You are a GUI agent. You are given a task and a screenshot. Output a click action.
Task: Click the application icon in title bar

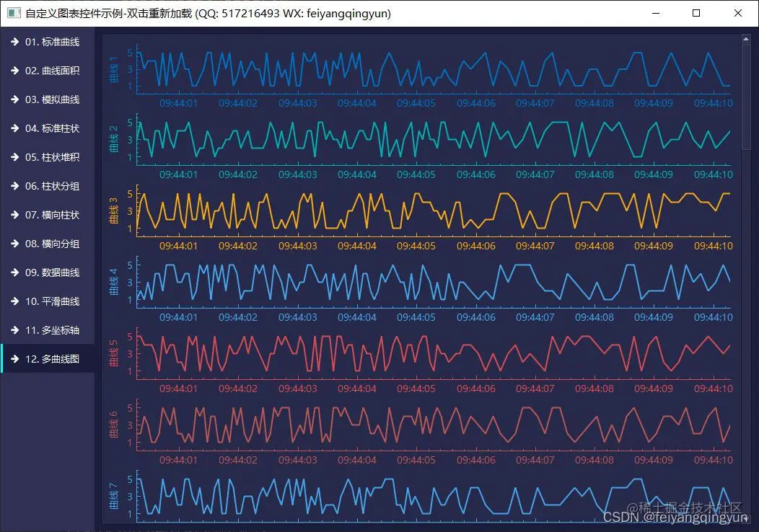(x=14, y=13)
